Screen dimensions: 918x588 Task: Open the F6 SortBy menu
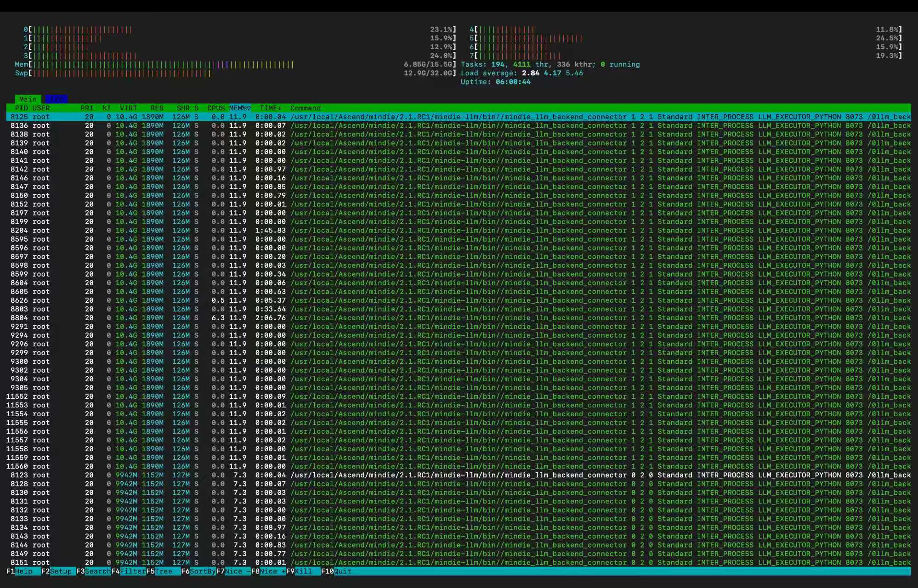tap(202, 571)
